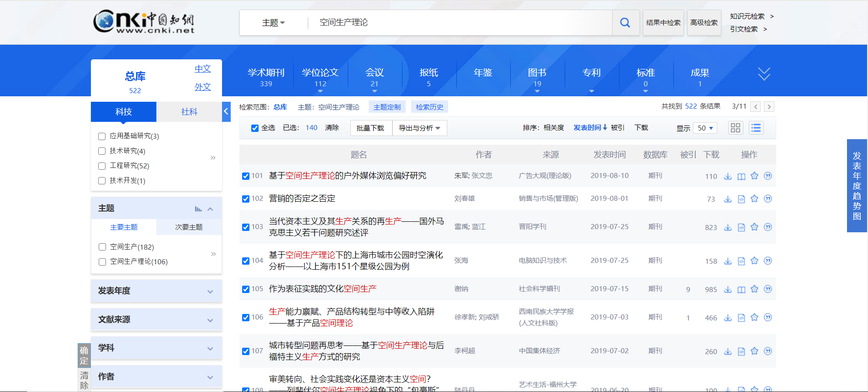Viewport: 868px width, 392px height.
Task: Download article 105 file
Action: click(728, 289)
